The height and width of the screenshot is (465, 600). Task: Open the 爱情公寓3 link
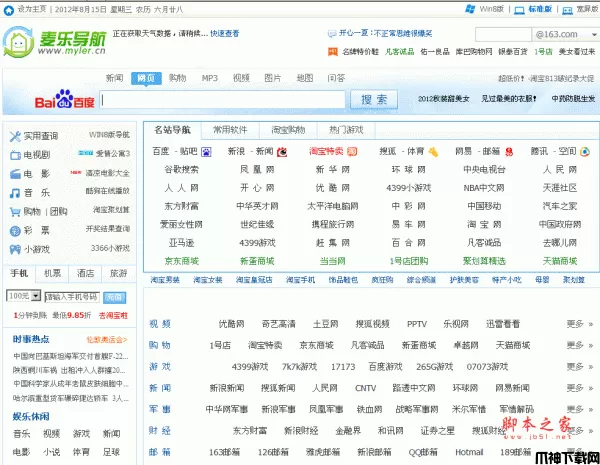(113, 154)
